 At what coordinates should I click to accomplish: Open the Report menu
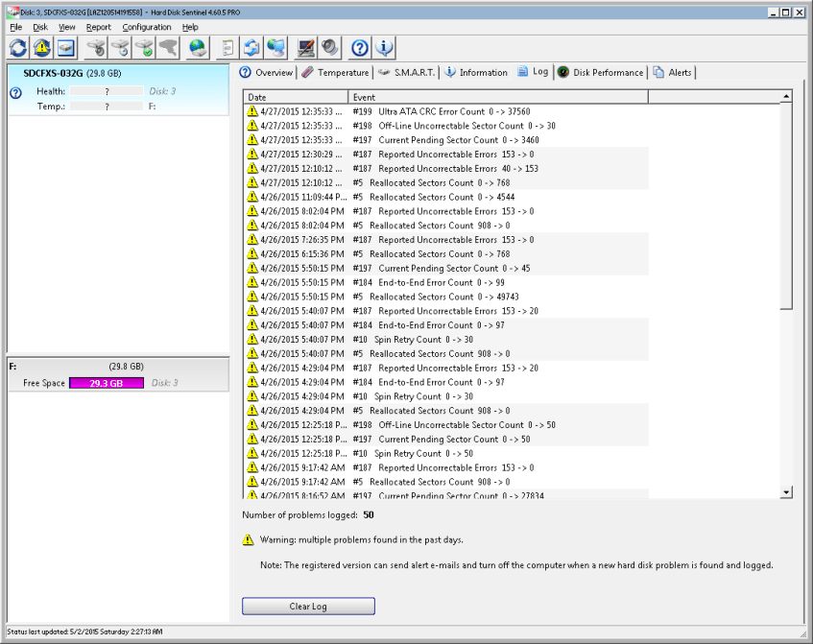pyautogui.click(x=98, y=27)
